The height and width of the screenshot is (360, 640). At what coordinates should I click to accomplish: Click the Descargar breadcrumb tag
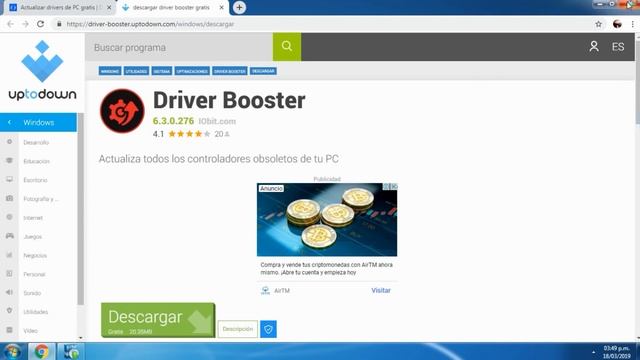point(263,71)
